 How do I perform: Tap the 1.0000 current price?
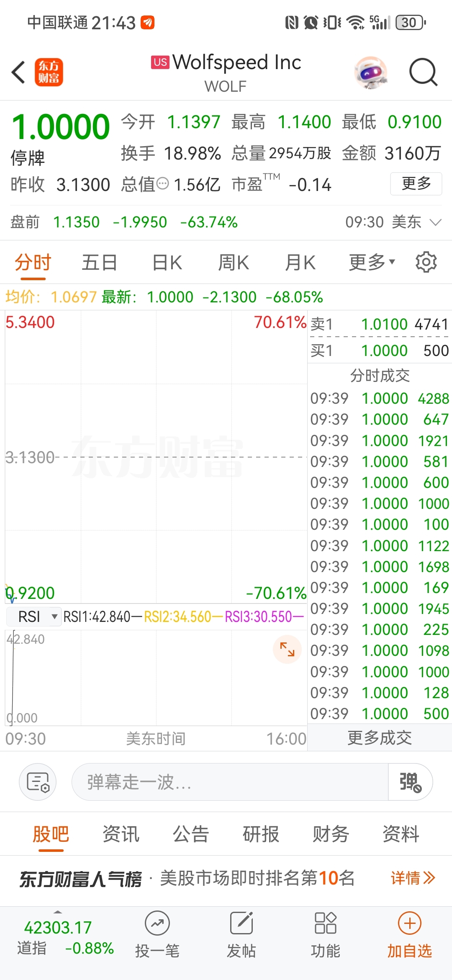tap(61, 126)
